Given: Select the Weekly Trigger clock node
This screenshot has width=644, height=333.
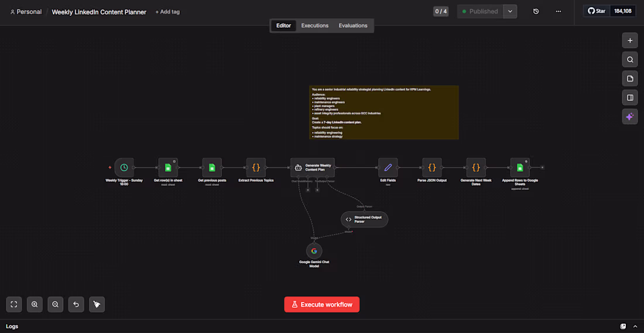Looking at the screenshot, I should [124, 167].
